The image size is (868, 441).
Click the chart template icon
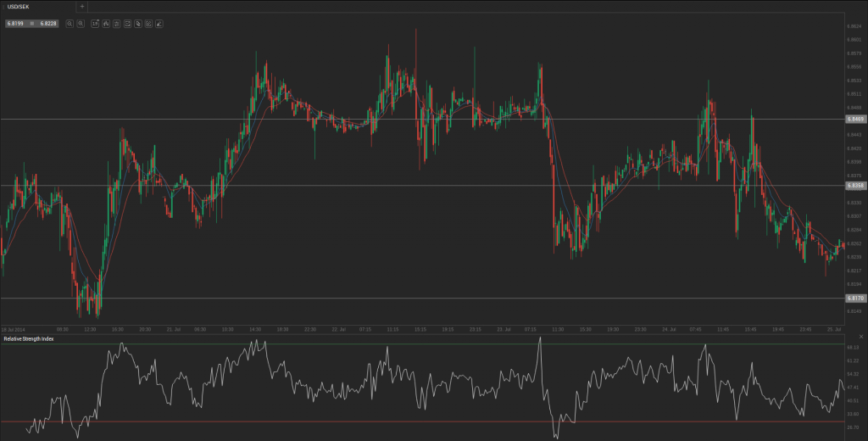pyautogui.click(x=126, y=24)
